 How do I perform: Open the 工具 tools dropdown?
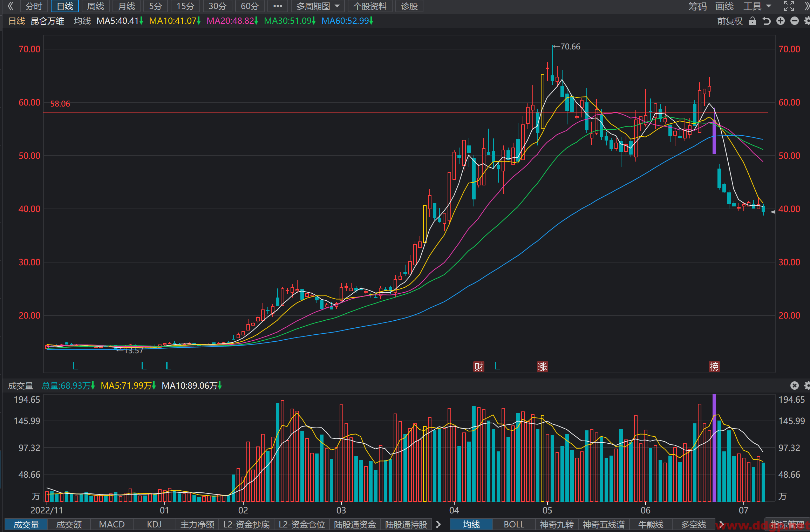coord(757,6)
